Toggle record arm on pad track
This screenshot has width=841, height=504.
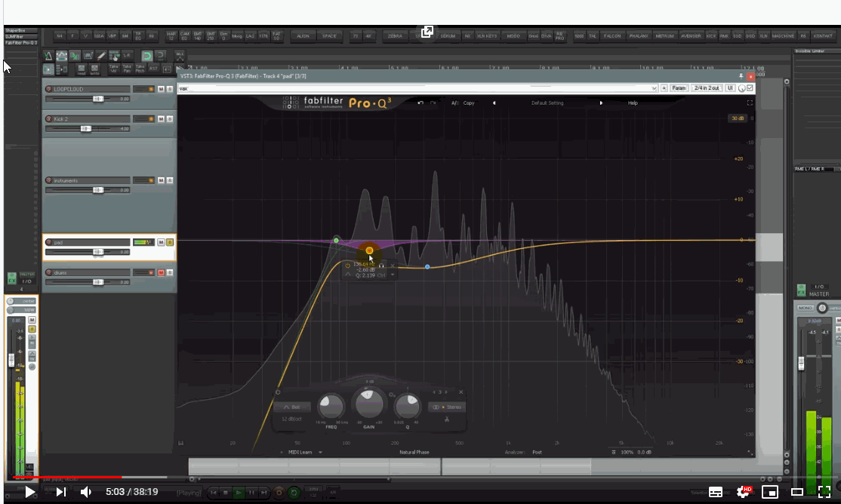click(49, 242)
